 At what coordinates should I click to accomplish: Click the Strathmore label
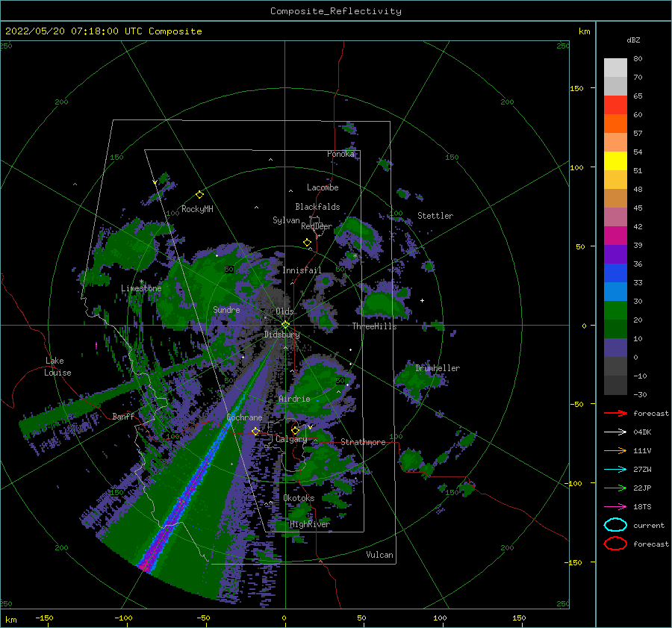tap(364, 442)
